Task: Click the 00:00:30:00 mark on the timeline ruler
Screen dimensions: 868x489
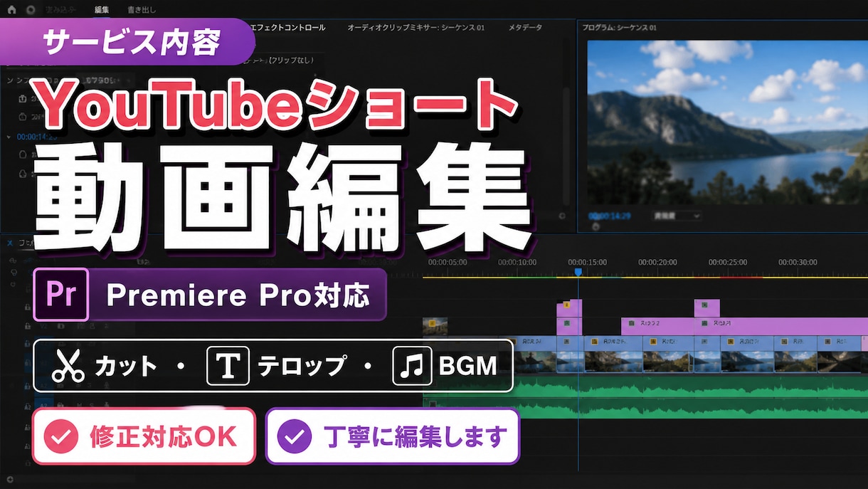Action: (798, 263)
